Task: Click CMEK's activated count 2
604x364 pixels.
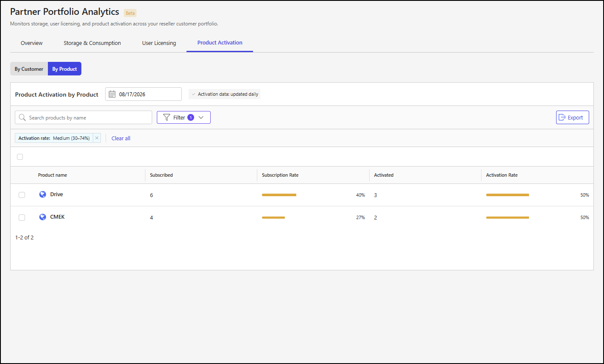Action: tap(376, 218)
